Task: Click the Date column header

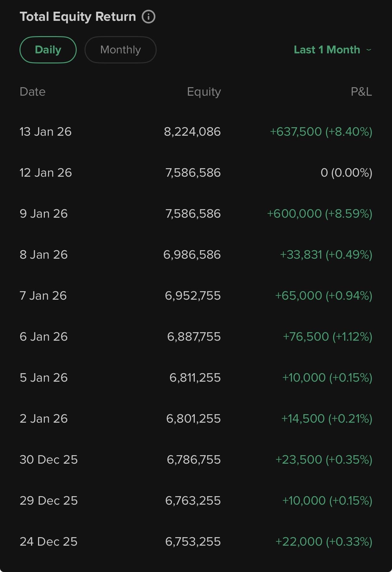Action: coord(33,92)
